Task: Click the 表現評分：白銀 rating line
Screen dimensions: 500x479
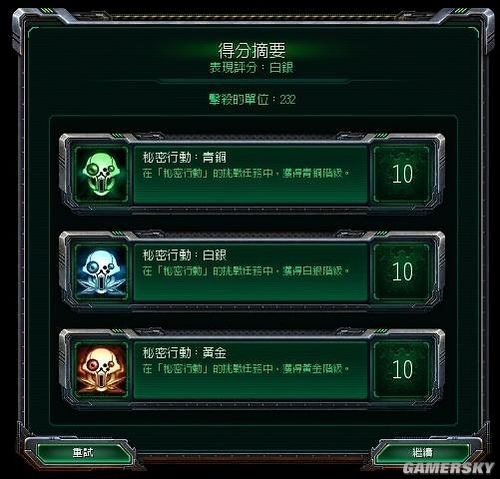Action: 252,68
